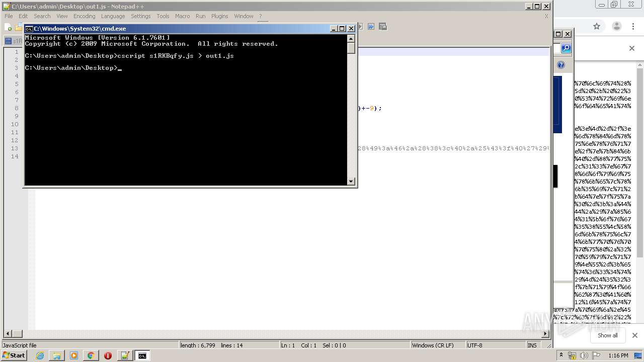Click the Run macro multiple times icon
This screenshot has height=362, width=644.
pyautogui.click(x=371, y=27)
